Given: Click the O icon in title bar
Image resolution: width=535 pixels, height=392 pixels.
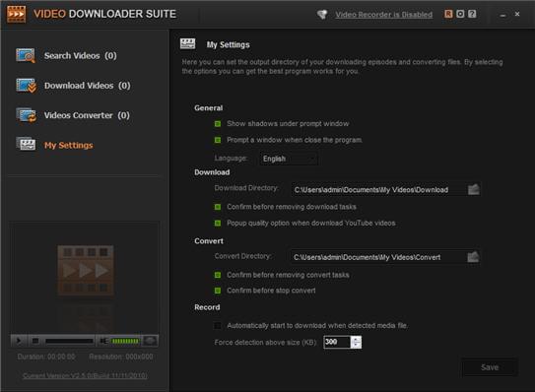Looking at the screenshot, I should [x=460, y=14].
